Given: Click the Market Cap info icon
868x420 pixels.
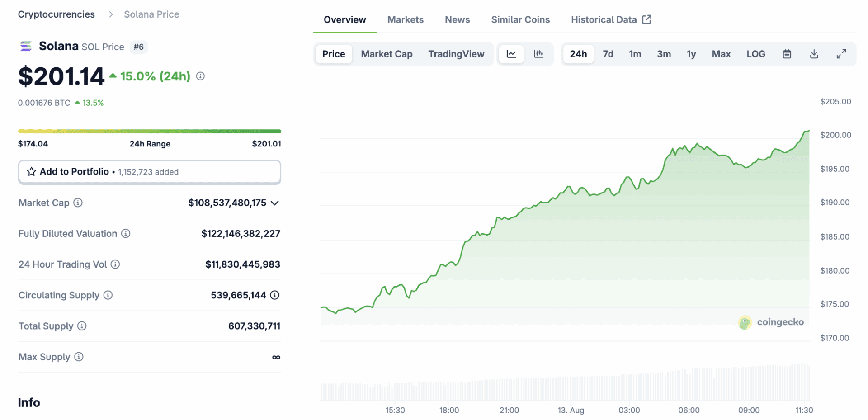Looking at the screenshot, I should point(78,203).
